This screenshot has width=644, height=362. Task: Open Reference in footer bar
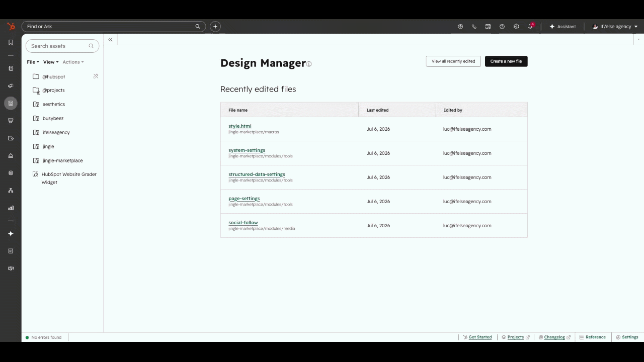[x=593, y=337]
